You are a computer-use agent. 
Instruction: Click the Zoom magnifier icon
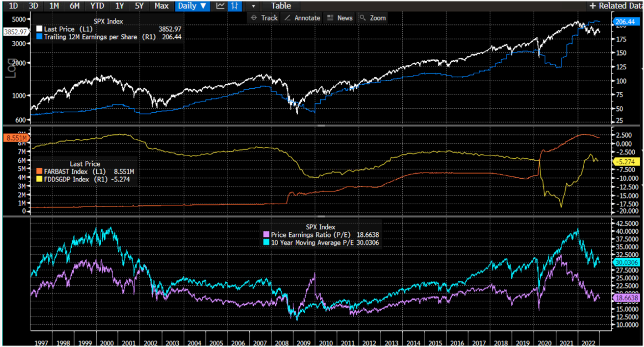(363, 18)
